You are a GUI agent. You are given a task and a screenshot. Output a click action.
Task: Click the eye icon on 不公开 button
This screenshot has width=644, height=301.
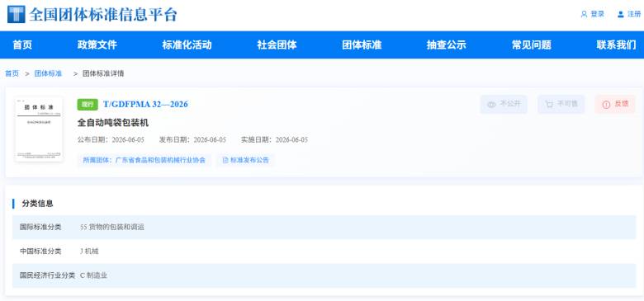491,105
